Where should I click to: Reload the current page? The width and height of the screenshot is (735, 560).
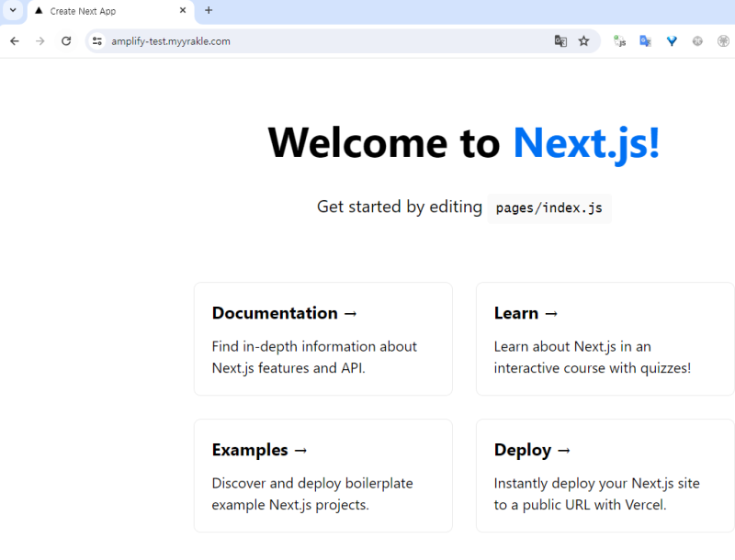[x=66, y=41]
